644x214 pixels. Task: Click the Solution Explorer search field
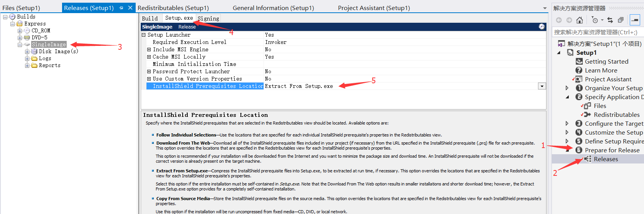[597, 32]
